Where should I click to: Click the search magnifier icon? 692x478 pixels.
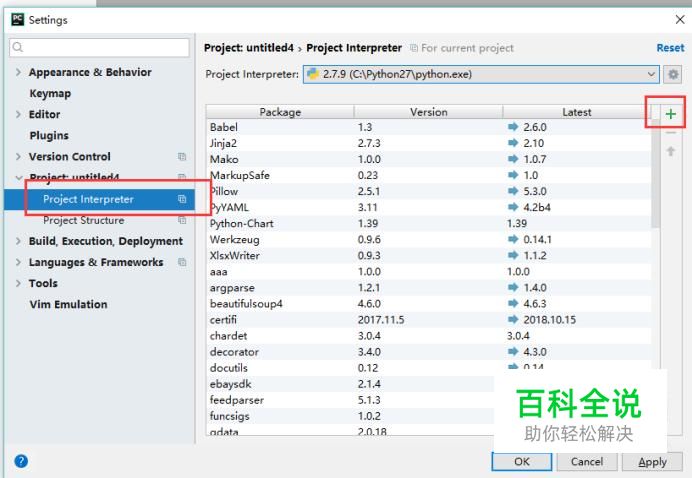[x=18, y=47]
